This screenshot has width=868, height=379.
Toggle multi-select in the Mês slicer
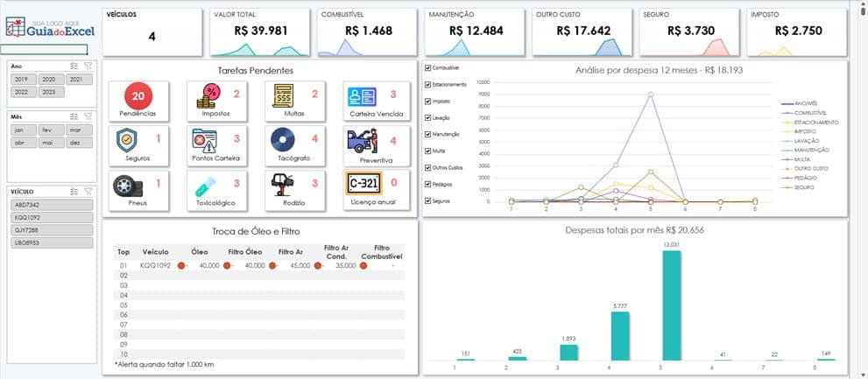point(74,116)
